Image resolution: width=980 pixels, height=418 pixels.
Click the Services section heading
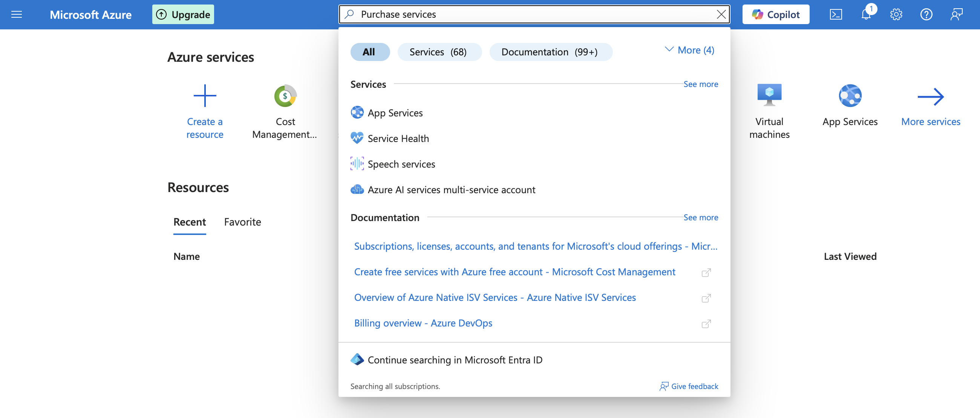[x=368, y=84]
